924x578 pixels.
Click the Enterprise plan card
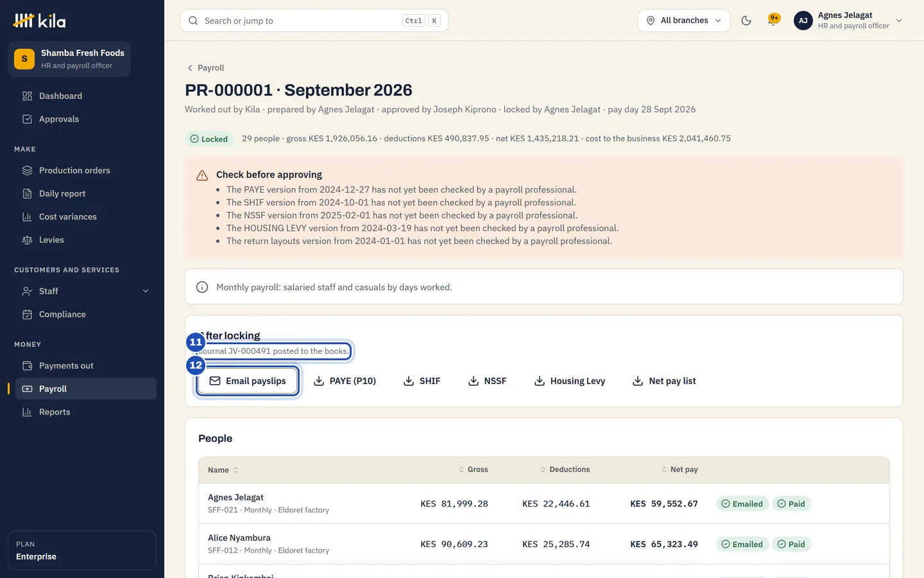point(82,550)
